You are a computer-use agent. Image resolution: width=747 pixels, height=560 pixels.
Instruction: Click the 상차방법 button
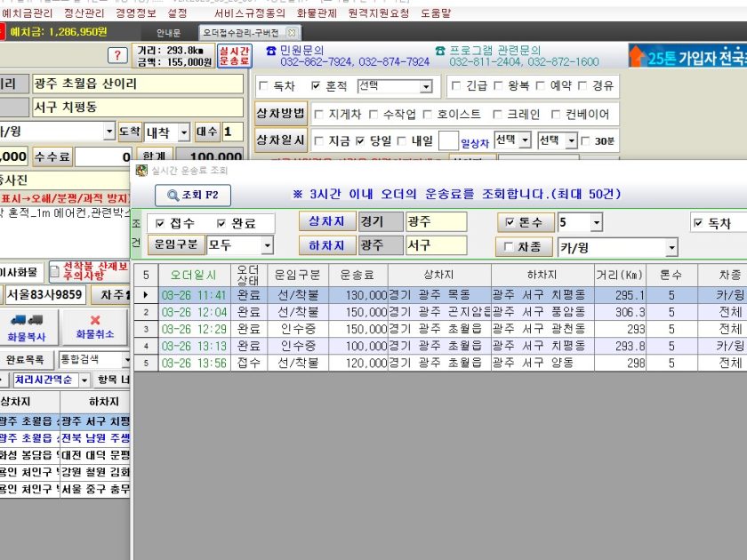(x=280, y=114)
